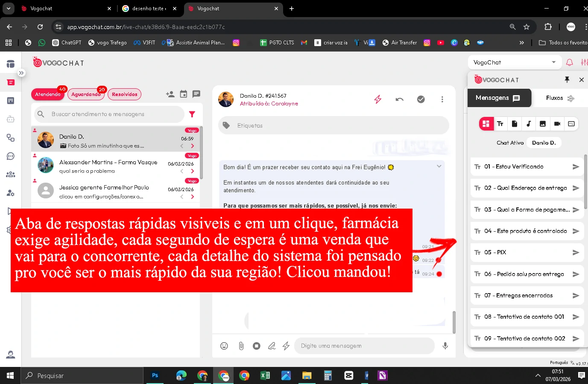588x384 pixels.
Task: Select the text-type filter in quick replies
Action: pos(500,124)
